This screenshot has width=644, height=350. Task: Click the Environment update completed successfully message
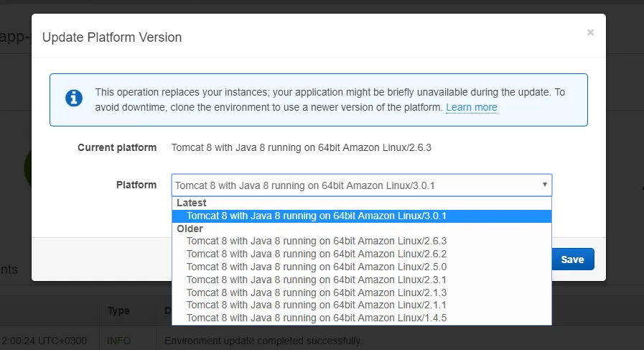[x=263, y=340]
